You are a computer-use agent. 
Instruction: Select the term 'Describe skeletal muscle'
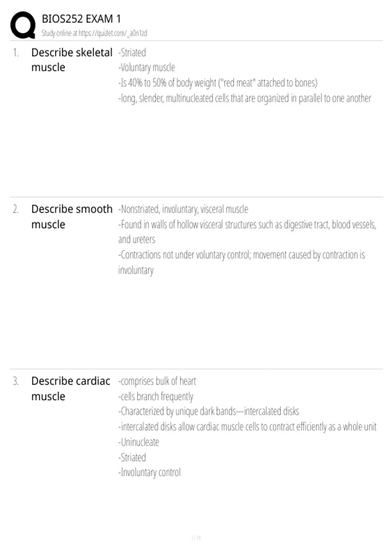72,60
